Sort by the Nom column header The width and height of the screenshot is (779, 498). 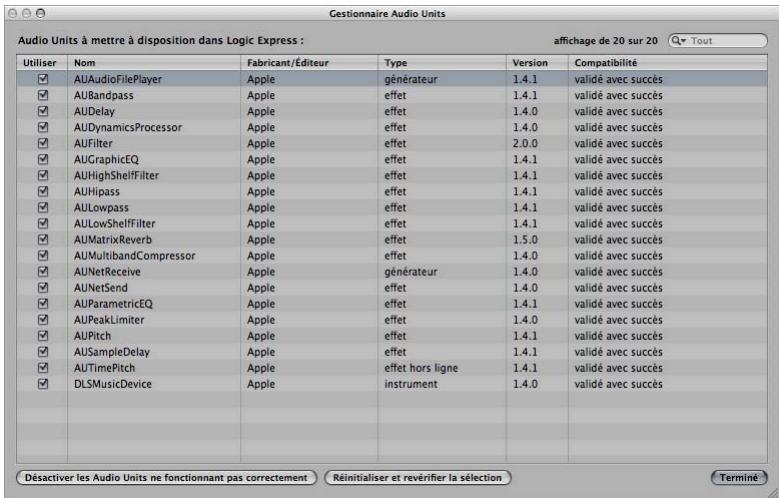[154, 63]
